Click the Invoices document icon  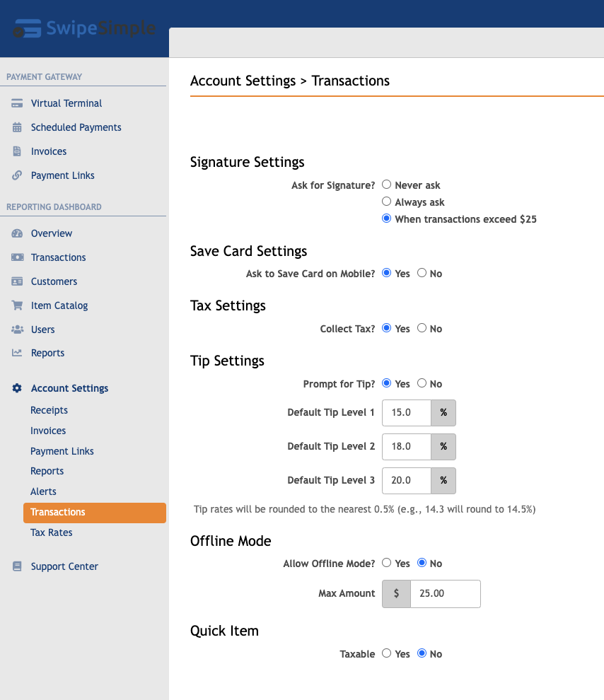pyautogui.click(x=17, y=151)
